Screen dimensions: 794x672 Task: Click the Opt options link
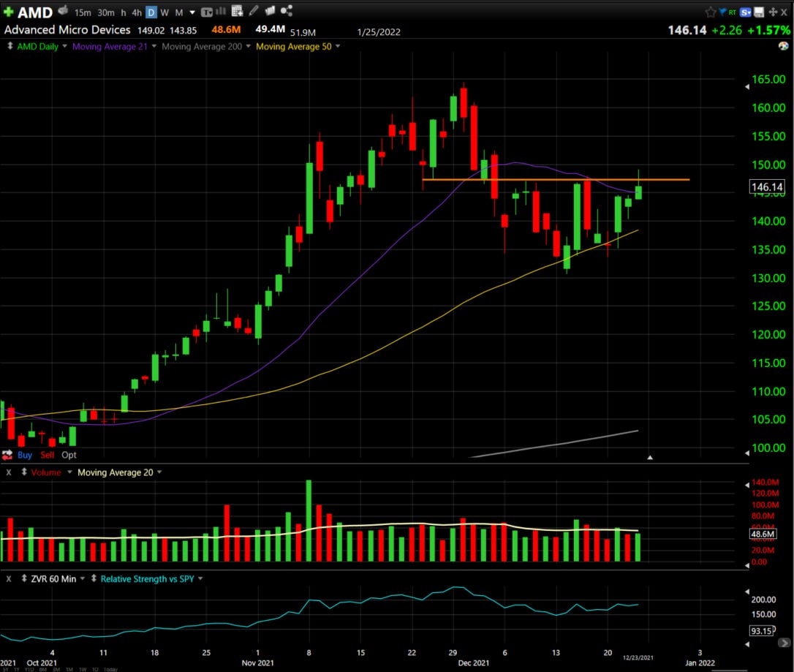pyautogui.click(x=69, y=455)
